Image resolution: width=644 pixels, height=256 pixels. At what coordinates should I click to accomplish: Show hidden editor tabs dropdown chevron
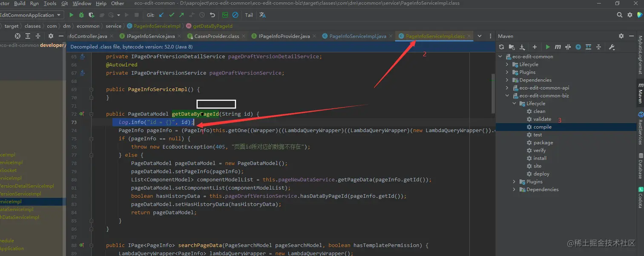tap(480, 36)
